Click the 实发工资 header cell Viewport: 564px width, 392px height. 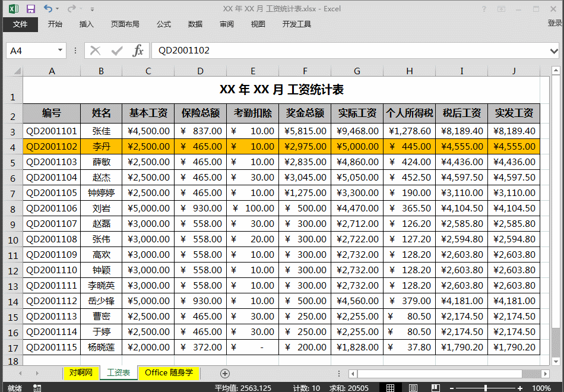514,113
